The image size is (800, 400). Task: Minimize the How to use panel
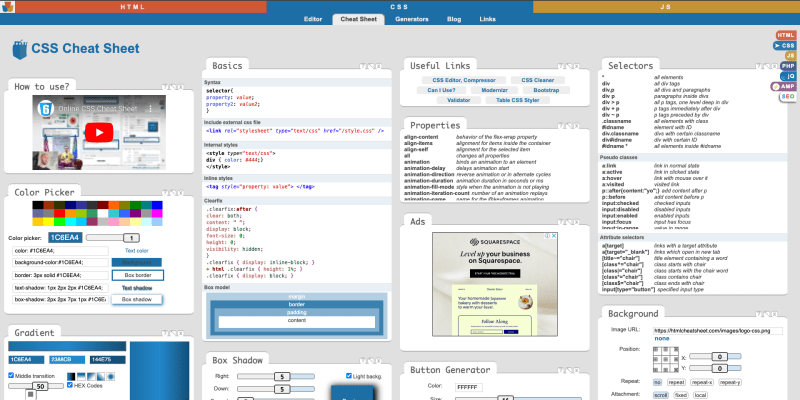(173, 87)
